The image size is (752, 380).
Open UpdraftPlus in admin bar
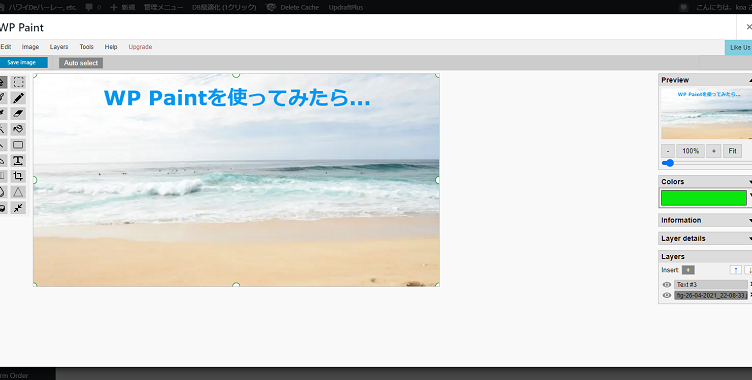(346, 7)
